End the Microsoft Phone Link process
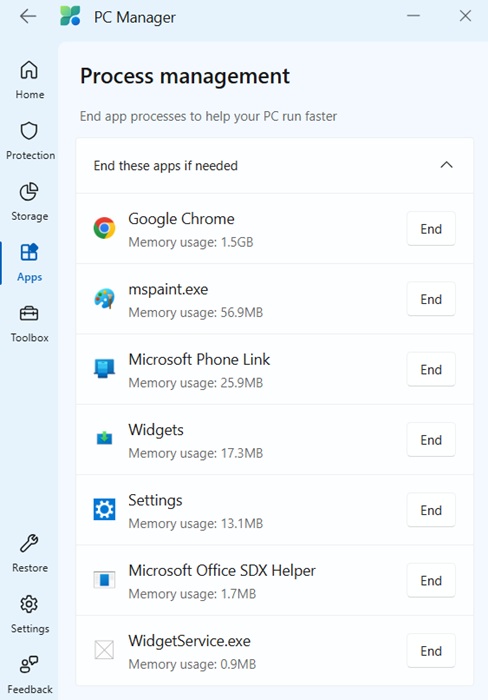The image size is (488, 700). tap(431, 369)
